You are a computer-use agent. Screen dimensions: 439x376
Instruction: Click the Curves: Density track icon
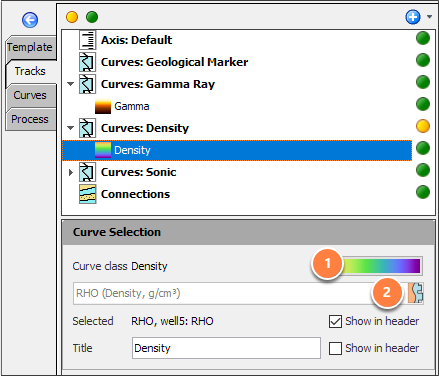(87, 128)
